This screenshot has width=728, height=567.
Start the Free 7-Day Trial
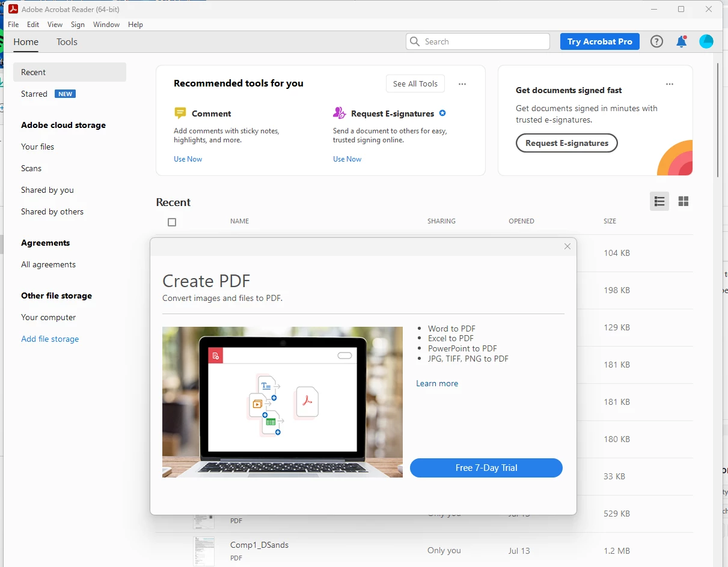click(x=486, y=468)
